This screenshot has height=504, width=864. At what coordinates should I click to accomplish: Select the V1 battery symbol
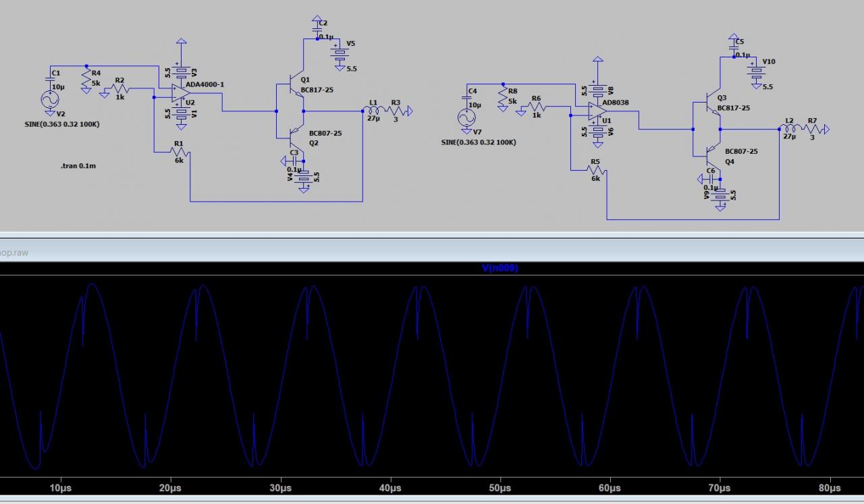(181, 113)
